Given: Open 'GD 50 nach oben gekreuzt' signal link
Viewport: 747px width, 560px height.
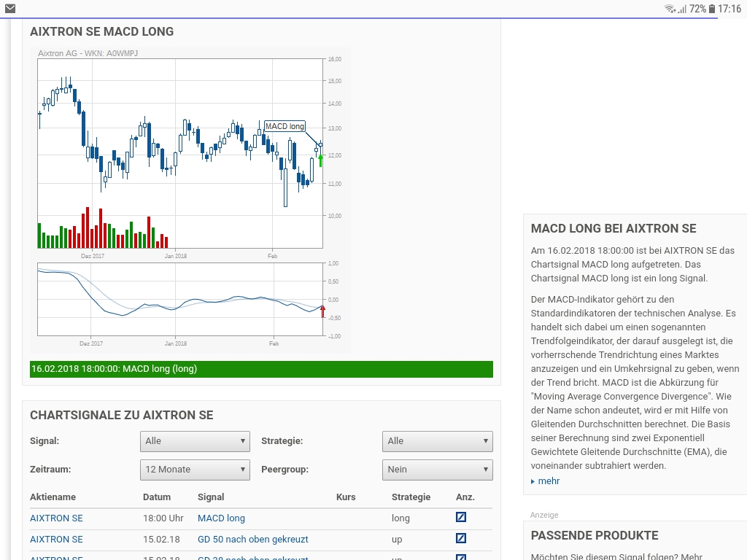Looking at the screenshot, I should pos(253,539).
